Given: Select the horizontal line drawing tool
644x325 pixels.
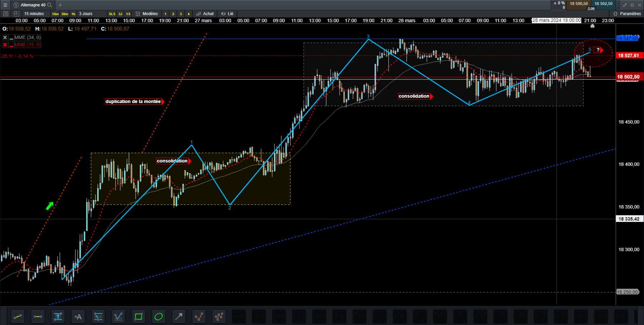Looking at the screenshot, I should coord(38,316).
